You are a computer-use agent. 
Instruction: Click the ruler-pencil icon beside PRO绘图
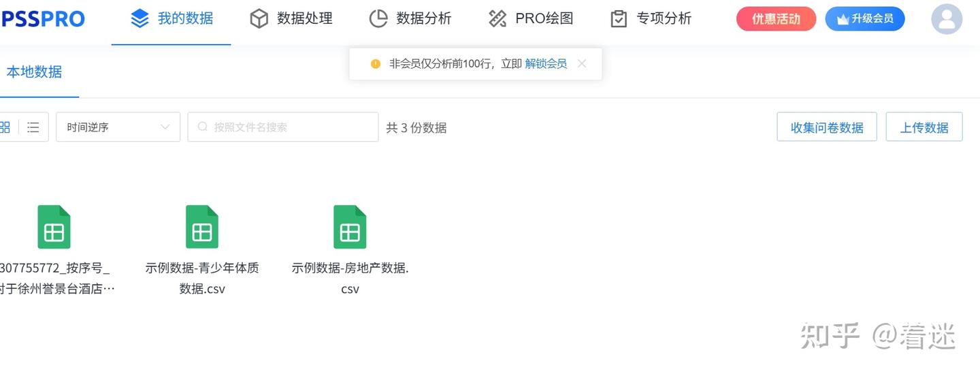coord(497,18)
